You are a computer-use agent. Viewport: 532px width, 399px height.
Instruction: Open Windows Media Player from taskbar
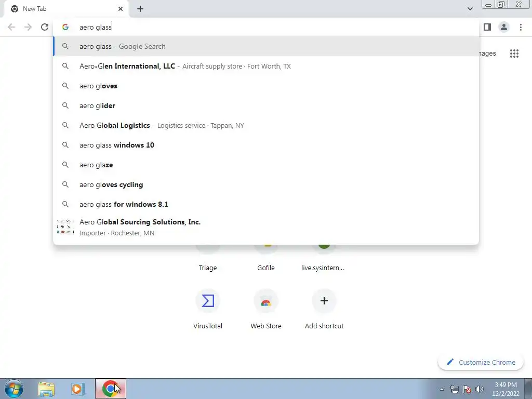pyautogui.click(x=78, y=389)
